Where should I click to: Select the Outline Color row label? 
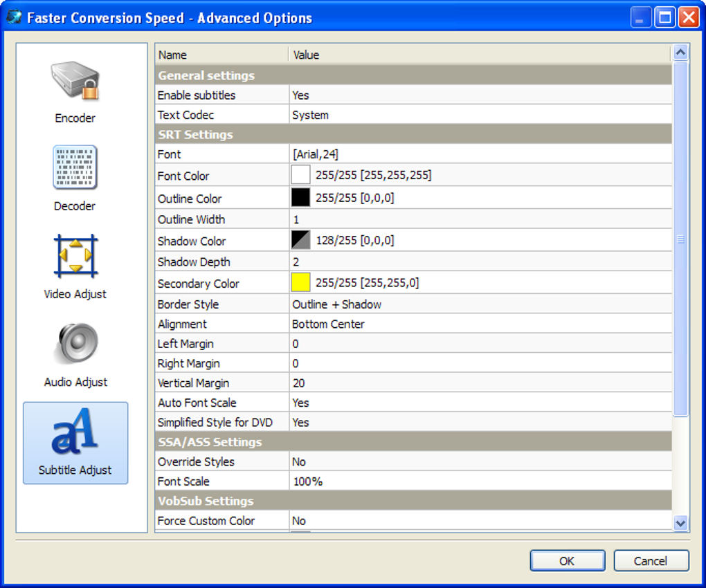tap(190, 199)
